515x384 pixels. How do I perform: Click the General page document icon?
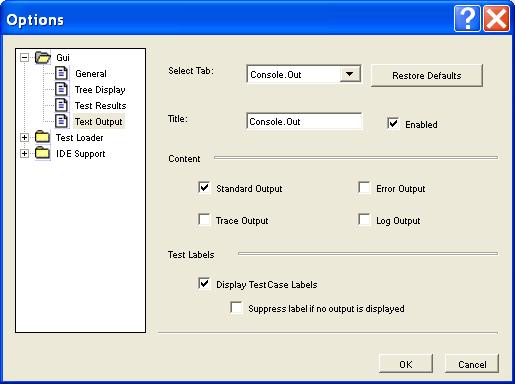click(x=61, y=73)
